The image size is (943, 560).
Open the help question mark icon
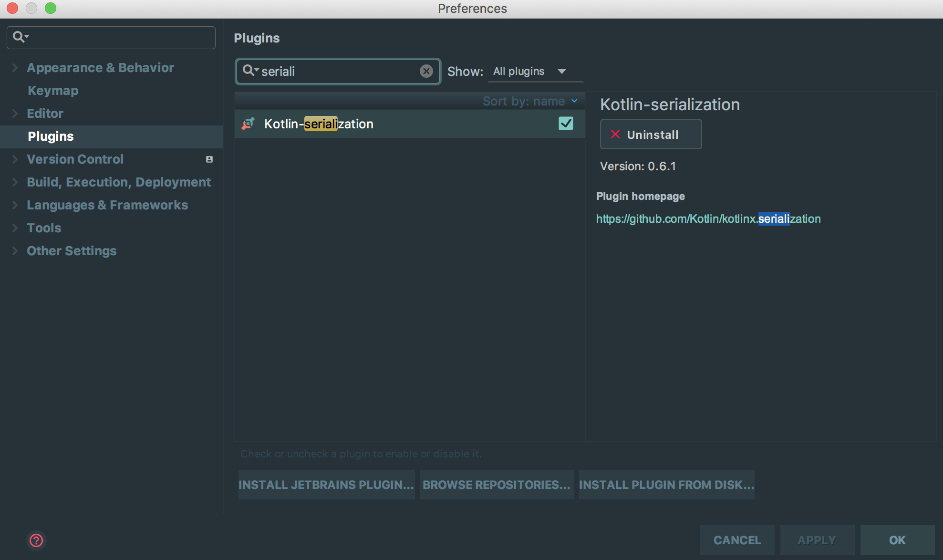click(x=36, y=540)
